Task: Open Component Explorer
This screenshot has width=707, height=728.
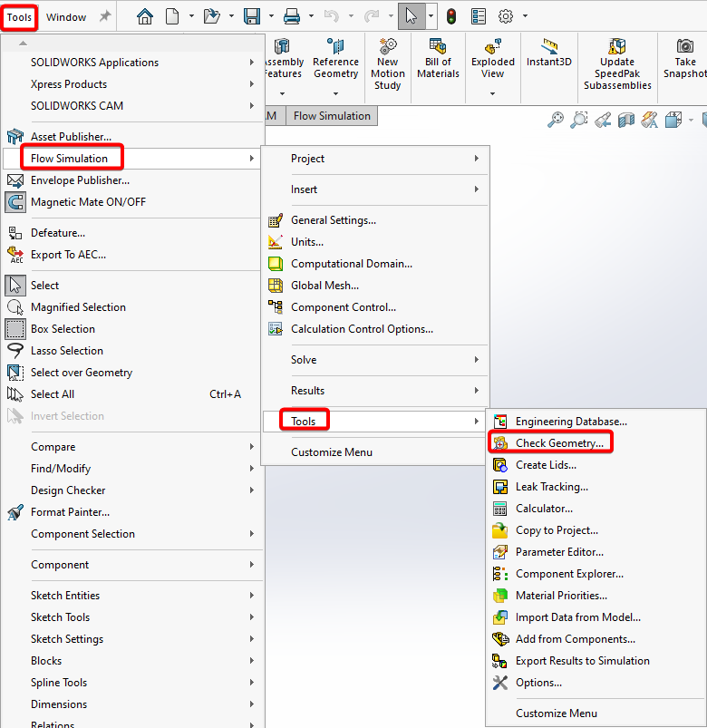Action: point(596,574)
